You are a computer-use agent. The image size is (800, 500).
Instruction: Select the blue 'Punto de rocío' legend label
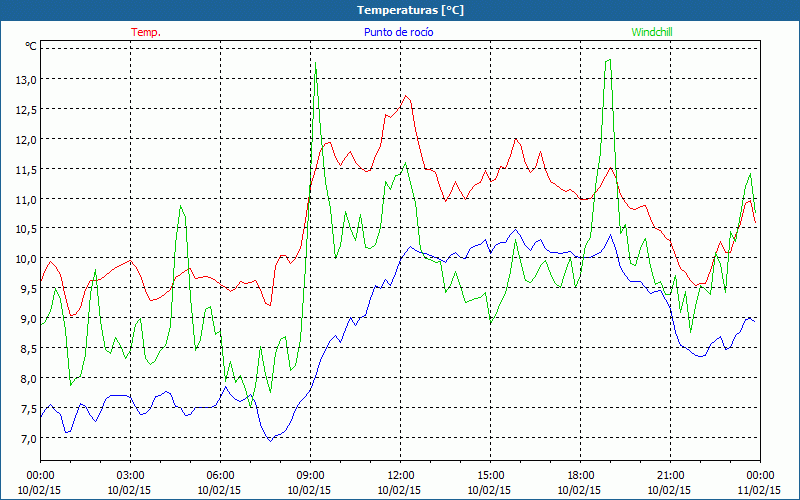click(x=398, y=32)
